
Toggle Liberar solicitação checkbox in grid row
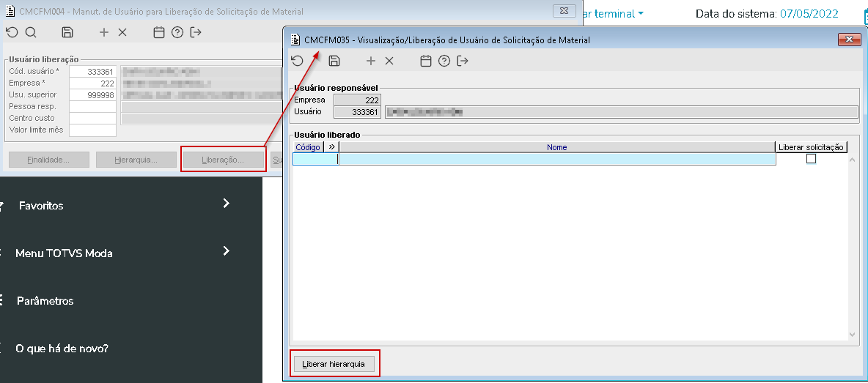tap(811, 159)
